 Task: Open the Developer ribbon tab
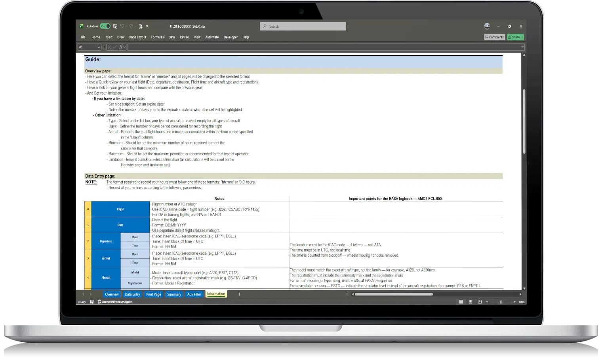tap(231, 37)
